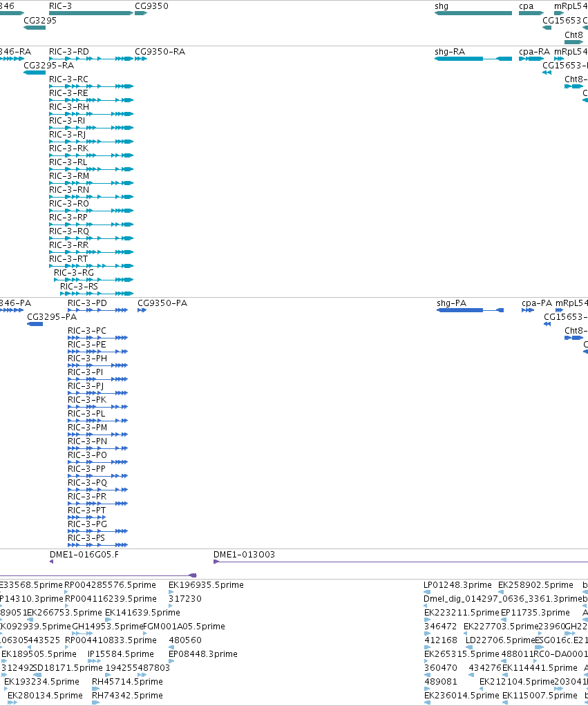Choose transcript RIC-3-RJ
588x706 pixels.
[x=67, y=134]
